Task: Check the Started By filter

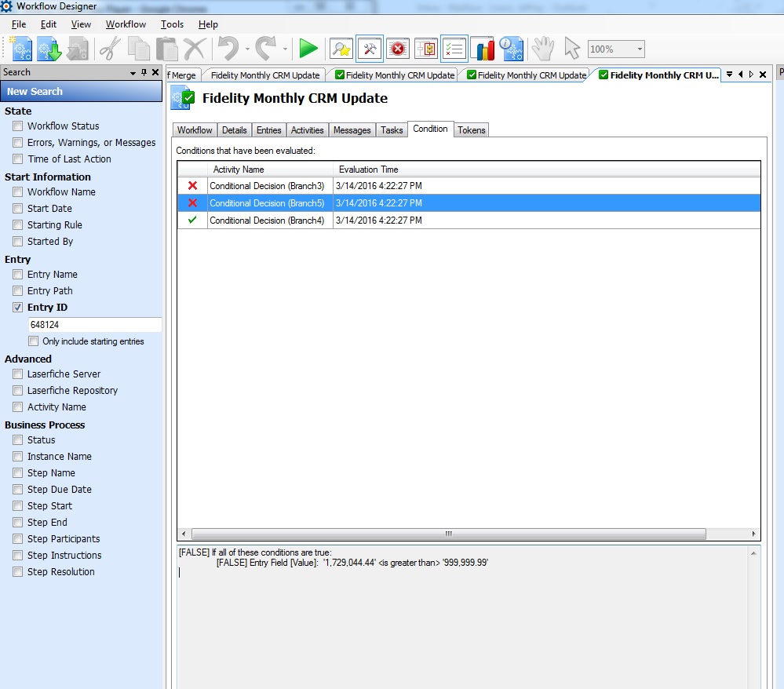Action: (18, 242)
